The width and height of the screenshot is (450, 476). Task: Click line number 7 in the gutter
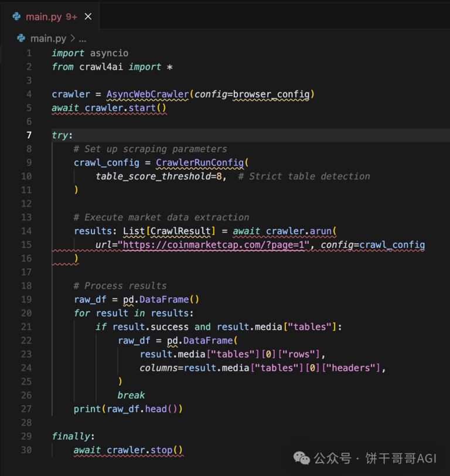click(29, 135)
